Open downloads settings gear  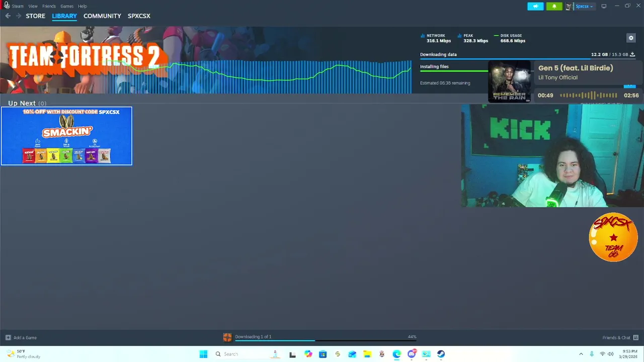(631, 38)
